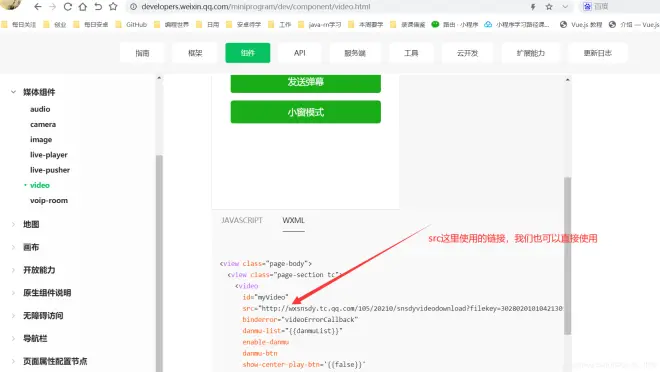Click the lightning bolt icon in address bar
Viewport: 660px width, 372px height.
point(533,7)
